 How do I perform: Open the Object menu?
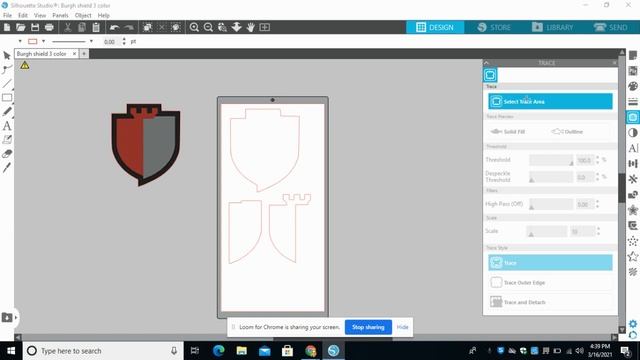point(83,15)
